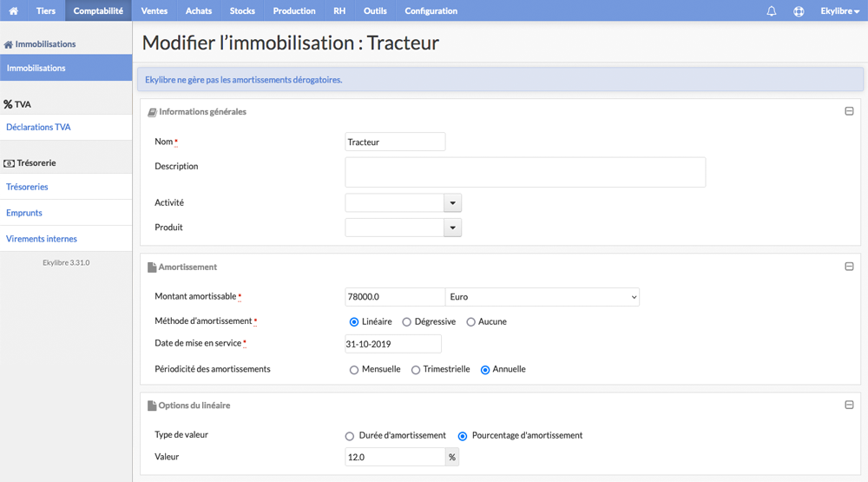The image size is (868, 482).
Task: Open the Stocks menu
Action: [242, 10]
